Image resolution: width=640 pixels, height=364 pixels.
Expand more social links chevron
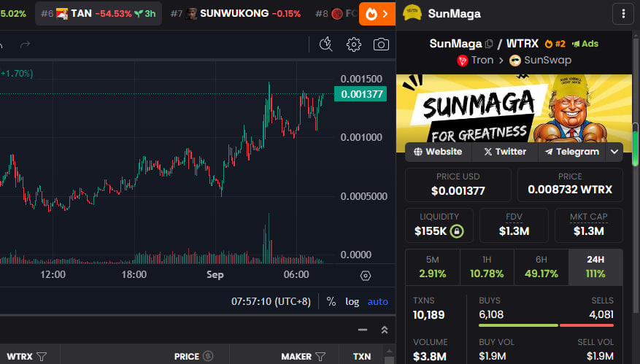click(614, 152)
